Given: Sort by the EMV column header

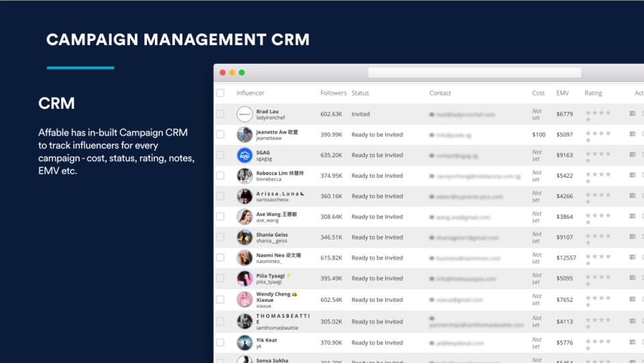Looking at the screenshot, I should pyautogui.click(x=563, y=93).
